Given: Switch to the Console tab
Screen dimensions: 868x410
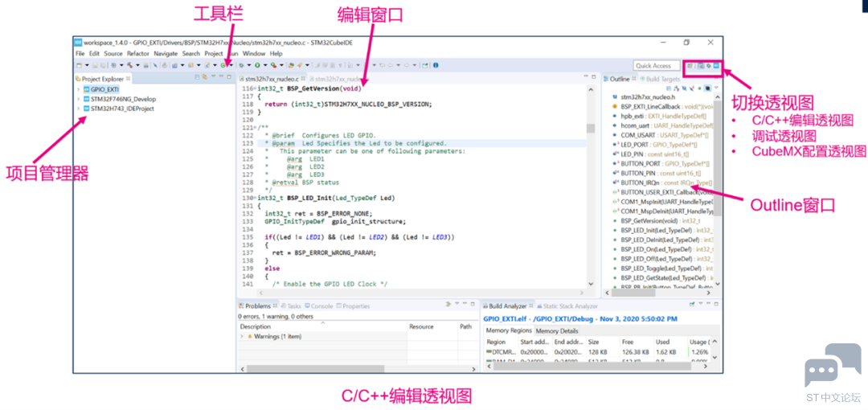Looking at the screenshot, I should click(x=319, y=305).
